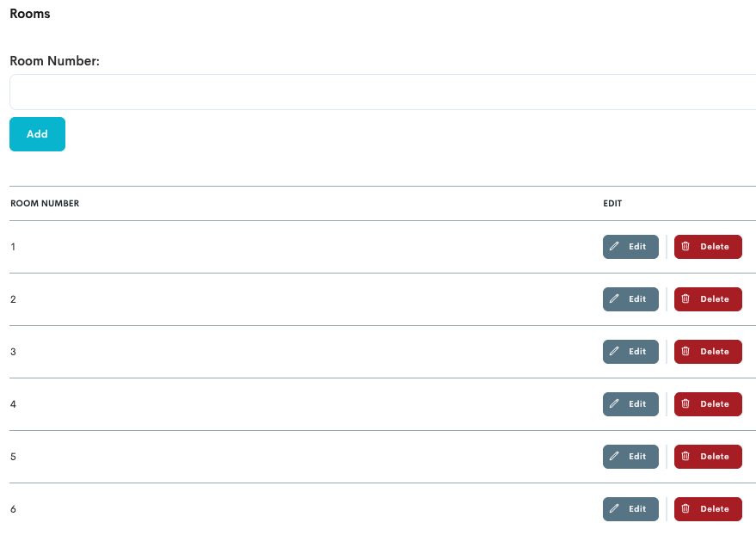Screen dimensions: 756x535
Task: Click the trash icon for room 3
Action: point(685,352)
